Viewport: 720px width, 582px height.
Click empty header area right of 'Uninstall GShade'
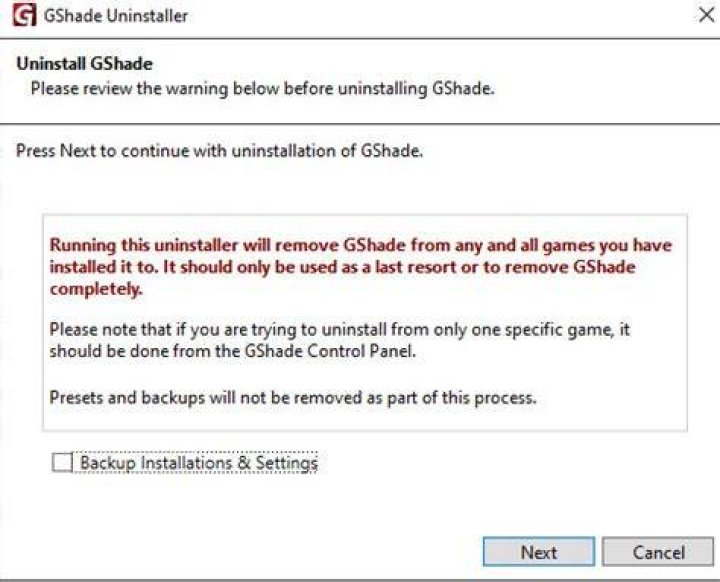[413, 63]
